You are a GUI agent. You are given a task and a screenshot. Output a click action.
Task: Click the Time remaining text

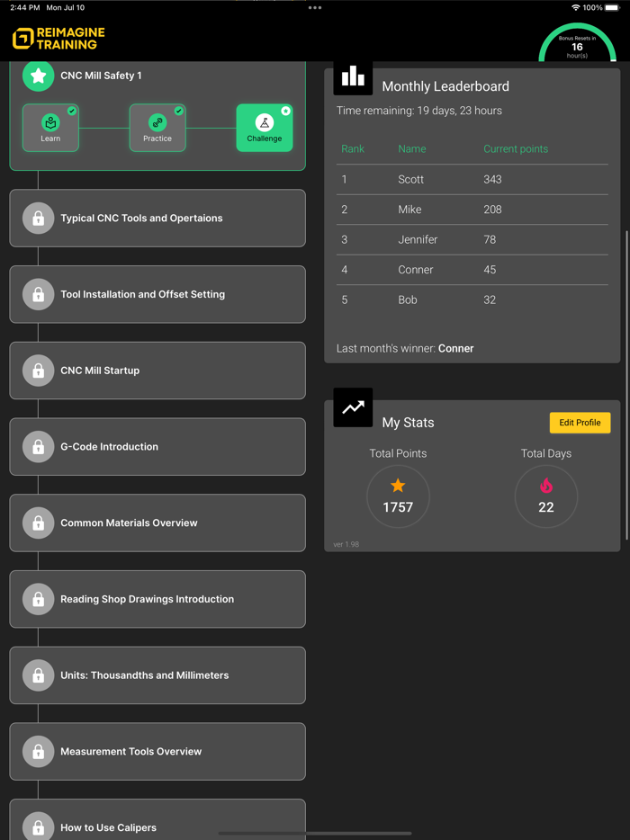(419, 111)
